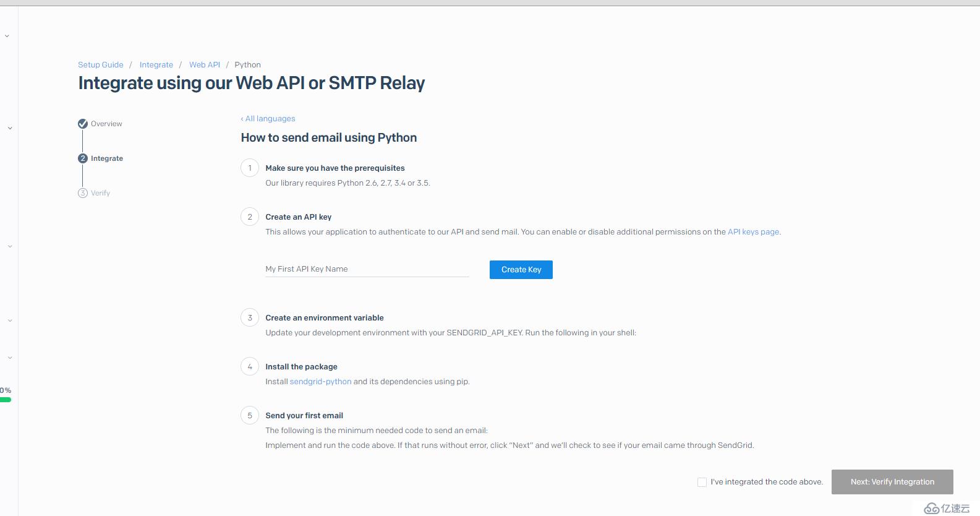Screen dimensions: 980x516
Task: Go to Integrate breadcrumb link
Action: point(156,65)
